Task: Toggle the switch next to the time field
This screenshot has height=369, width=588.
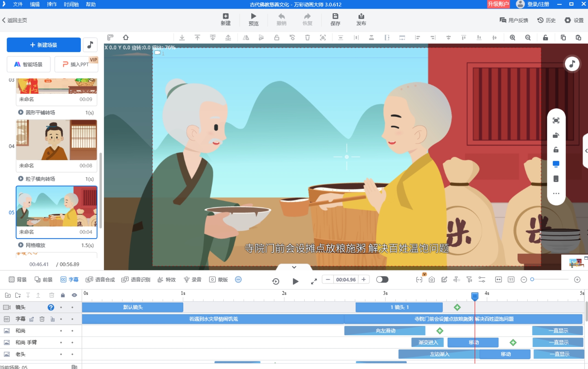Action: 382,280
